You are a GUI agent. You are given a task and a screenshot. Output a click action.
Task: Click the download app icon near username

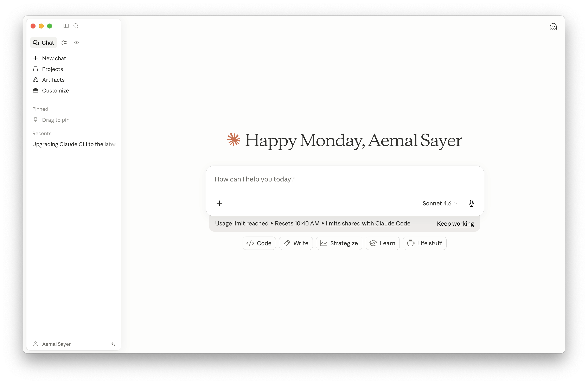(113, 344)
